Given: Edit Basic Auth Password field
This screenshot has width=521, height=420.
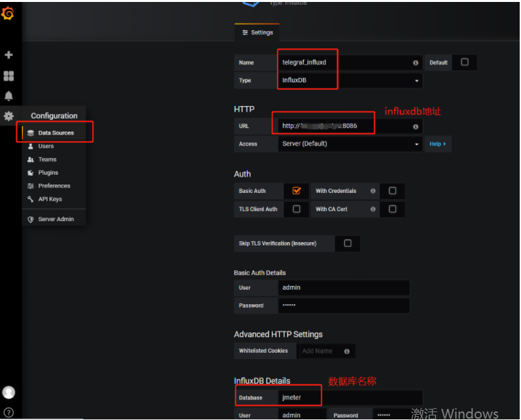Looking at the screenshot, I should tap(344, 306).
